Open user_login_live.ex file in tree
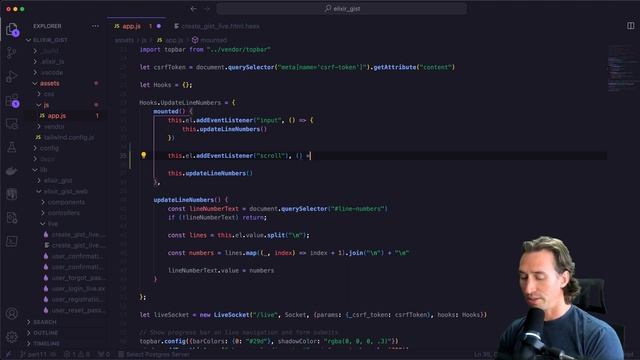Image resolution: width=640 pixels, height=360 pixels. point(74,289)
